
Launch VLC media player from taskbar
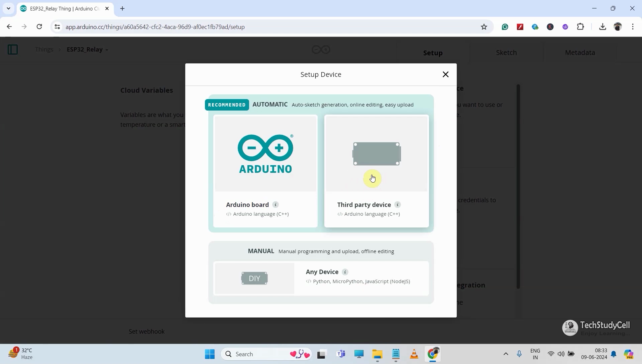pos(414,354)
